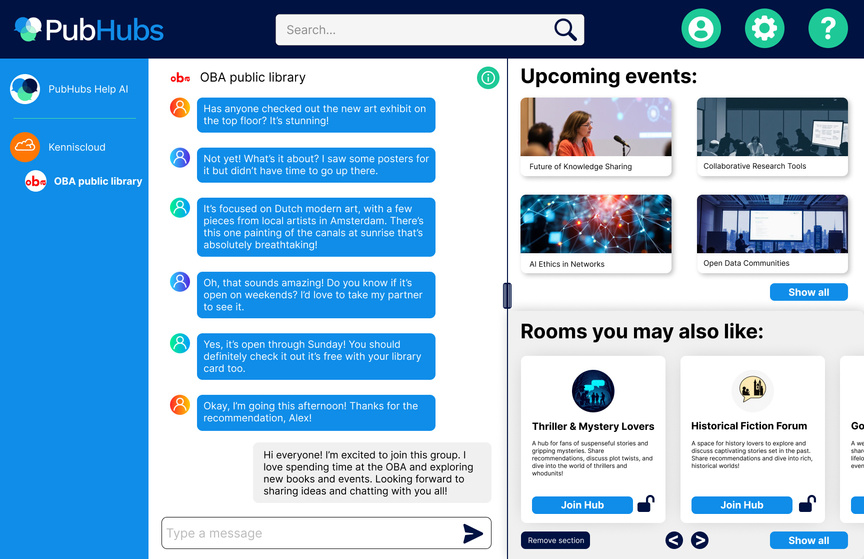Image resolution: width=864 pixels, height=559 pixels.
Task: Click the OBA logo in the sidebar
Action: [x=36, y=181]
